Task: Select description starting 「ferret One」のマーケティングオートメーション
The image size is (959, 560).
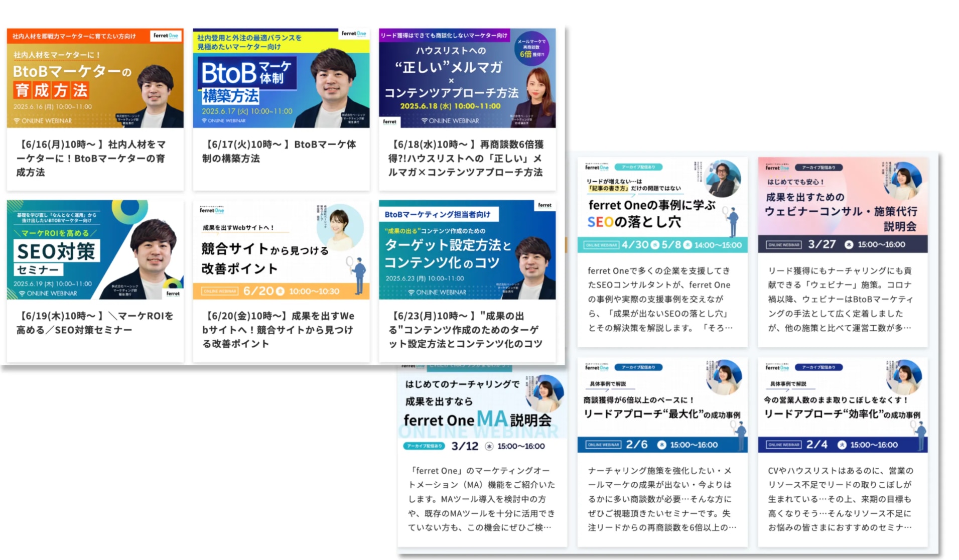Action: pos(482,499)
